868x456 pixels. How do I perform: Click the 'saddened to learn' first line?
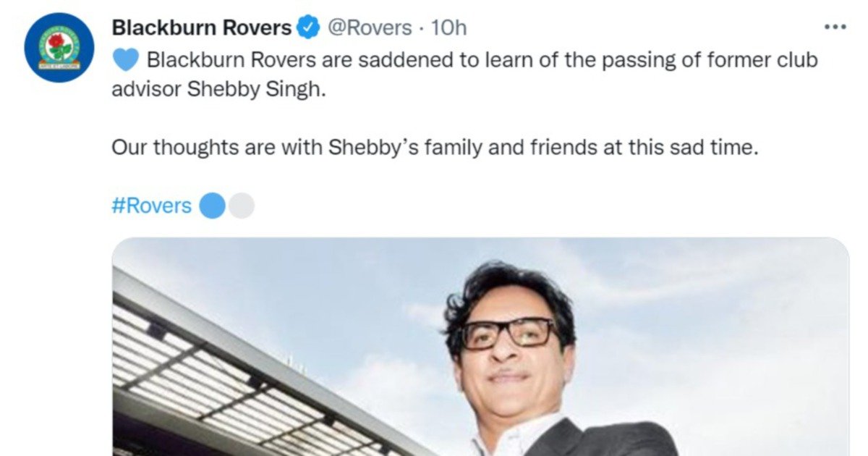[482, 60]
